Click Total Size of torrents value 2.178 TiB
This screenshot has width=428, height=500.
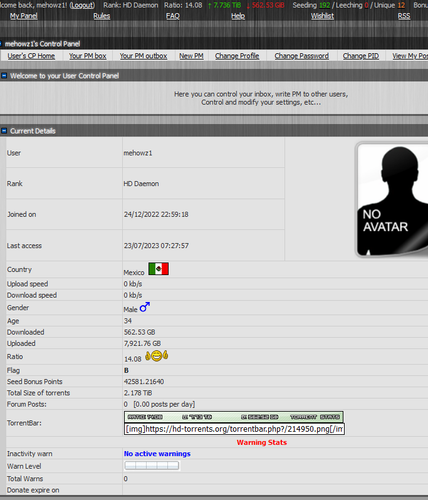(x=138, y=393)
